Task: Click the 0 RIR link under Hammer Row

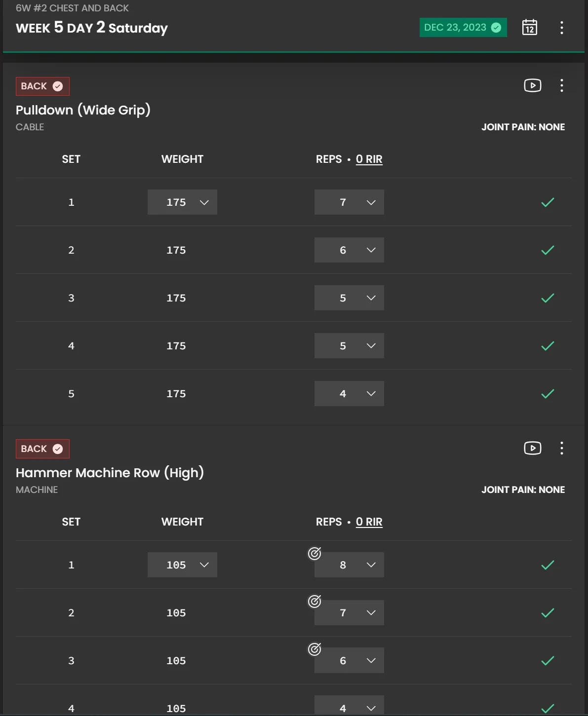Action: [369, 522]
